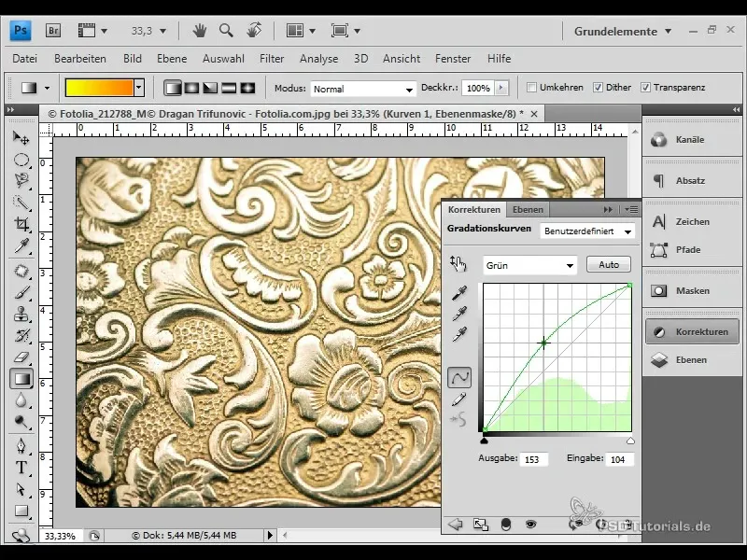Open the Fenster menu
The height and width of the screenshot is (560, 747).
coord(453,59)
